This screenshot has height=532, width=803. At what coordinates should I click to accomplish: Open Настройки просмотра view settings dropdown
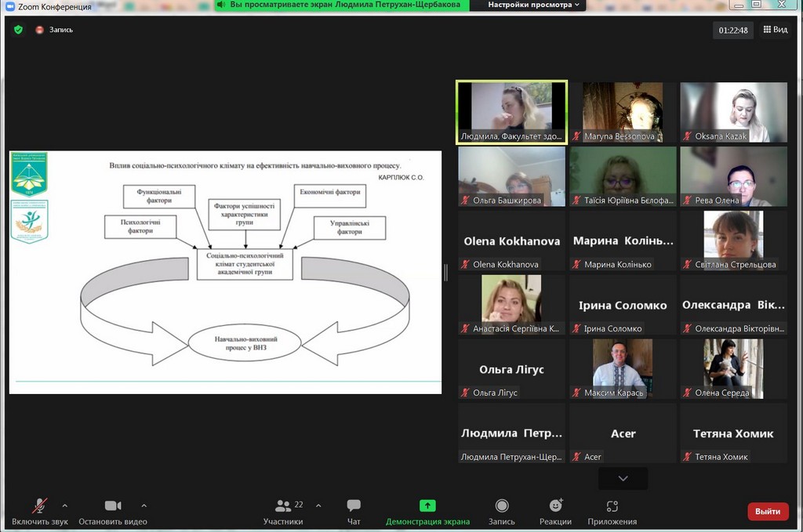533,5
